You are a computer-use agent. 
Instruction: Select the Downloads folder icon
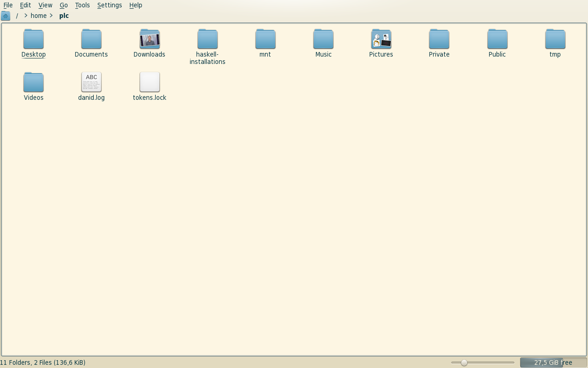150,39
